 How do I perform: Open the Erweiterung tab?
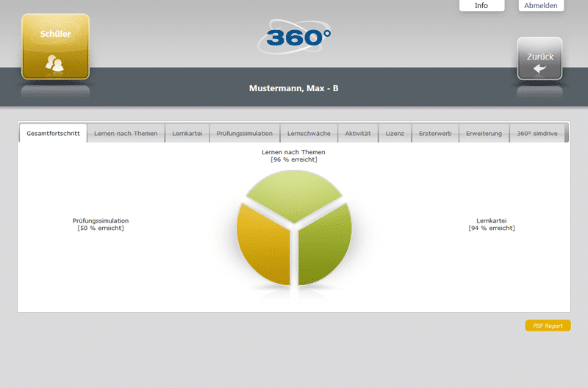(484, 133)
